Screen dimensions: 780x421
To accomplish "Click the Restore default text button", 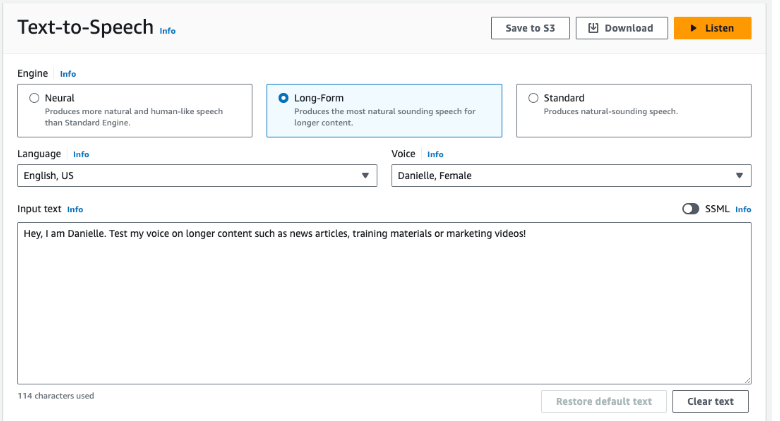I will coord(603,401).
